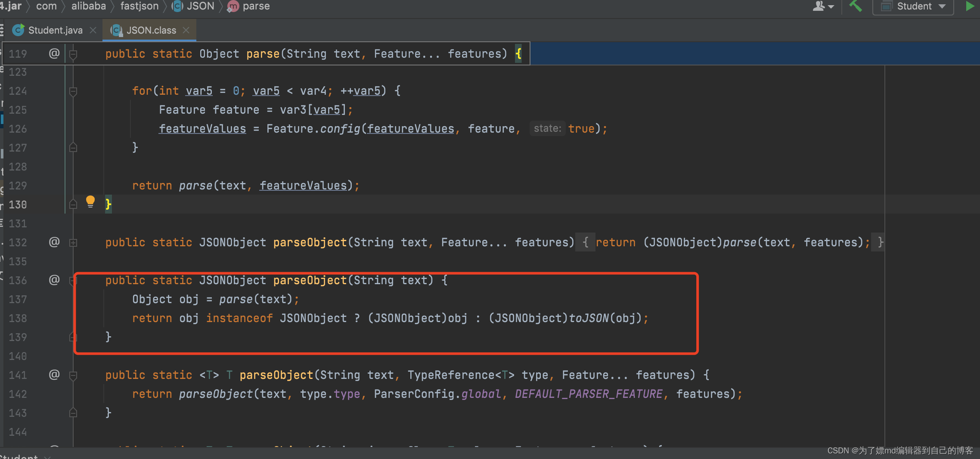The width and height of the screenshot is (980, 459).
Task: Click the build hammer icon
Action: (x=855, y=6)
